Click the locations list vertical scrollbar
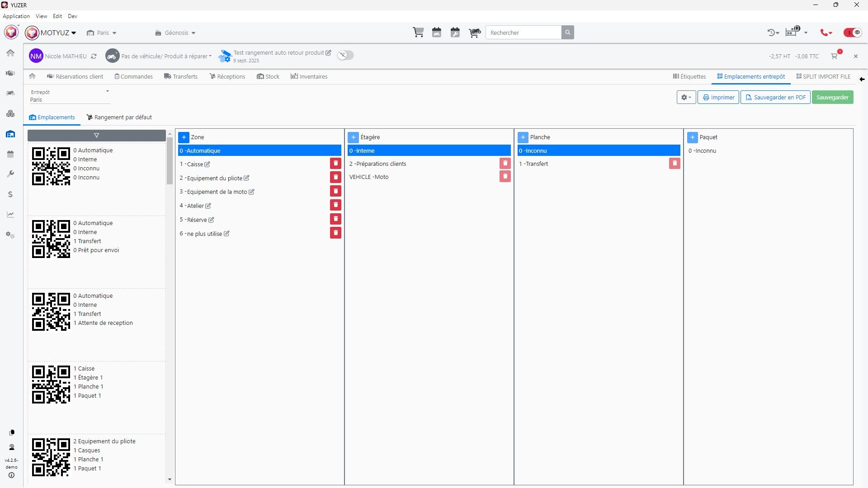Image resolution: width=868 pixels, height=488 pixels. point(170,161)
